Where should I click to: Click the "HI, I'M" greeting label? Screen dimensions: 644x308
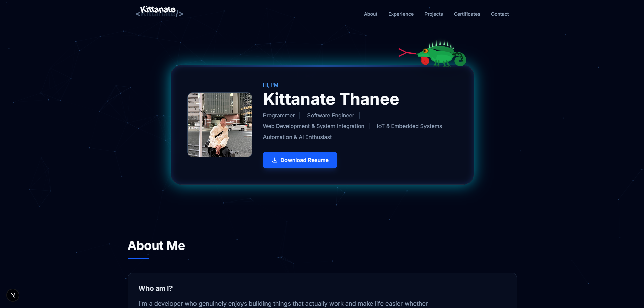point(271,85)
